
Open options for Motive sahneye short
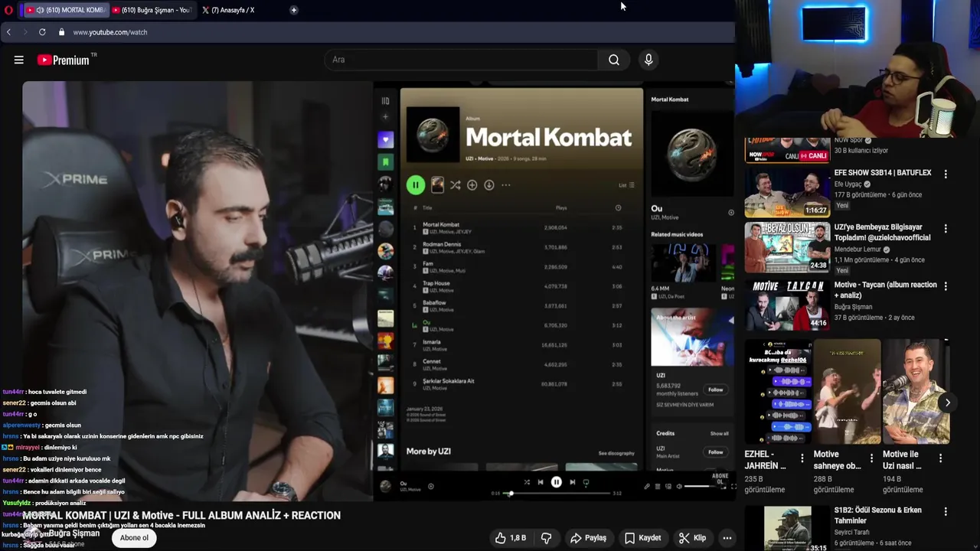(871, 458)
